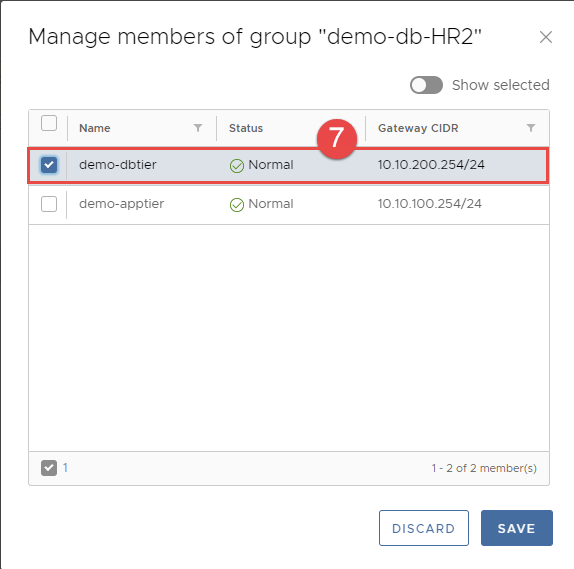Screen dimensions: 574x569
Task: Sort by the Status column header
Action: coord(246,128)
